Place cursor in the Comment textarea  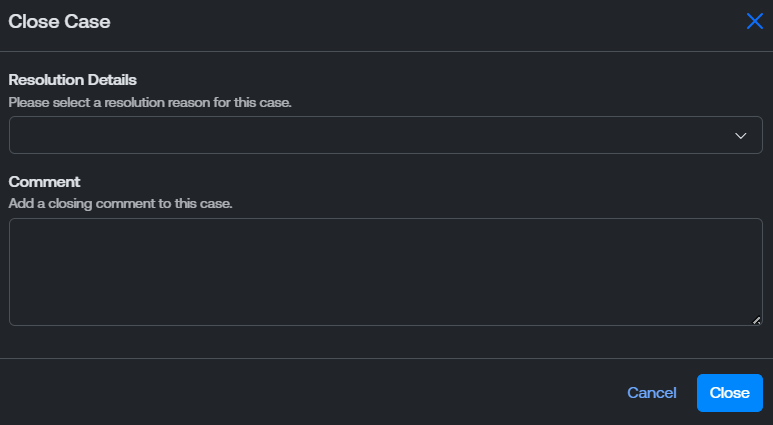tap(386, 272)
